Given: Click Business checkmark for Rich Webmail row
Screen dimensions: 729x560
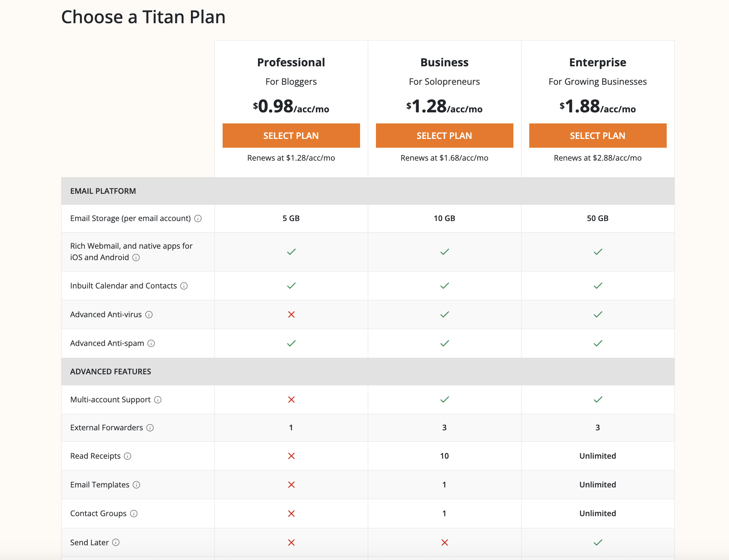Looking at the screenshot, I should point(444,252).
